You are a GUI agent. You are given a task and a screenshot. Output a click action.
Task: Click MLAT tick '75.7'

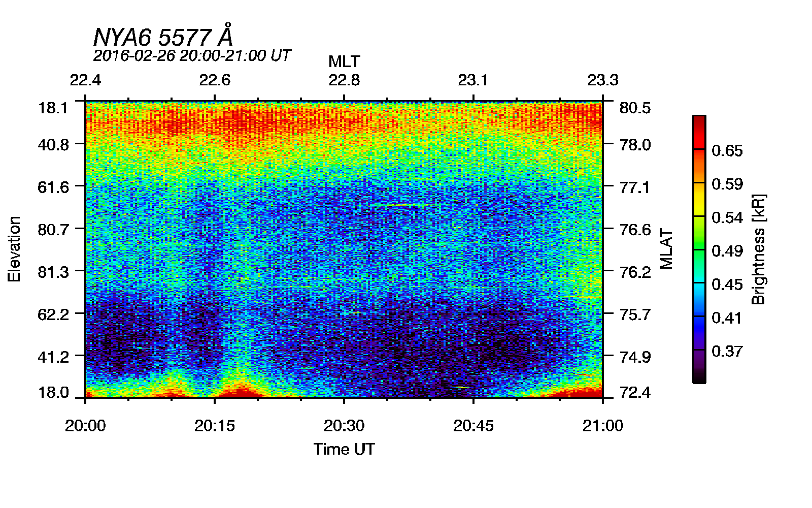(635, 314)
